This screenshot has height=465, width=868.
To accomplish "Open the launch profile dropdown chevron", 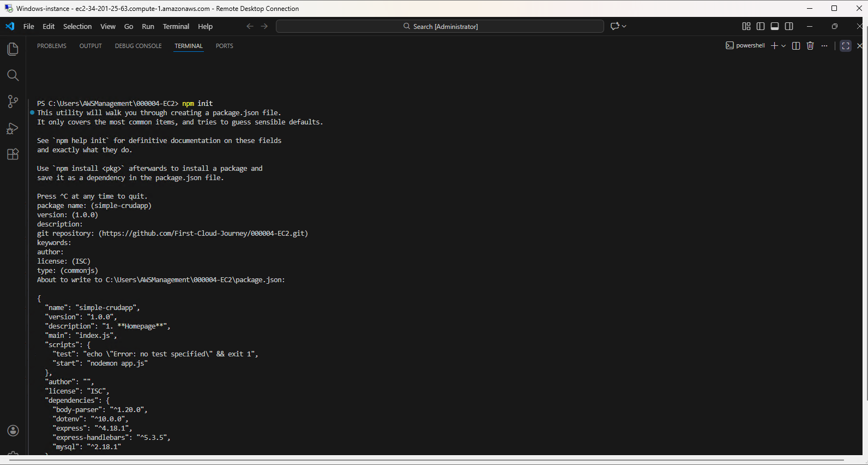I will click(783, 46).
